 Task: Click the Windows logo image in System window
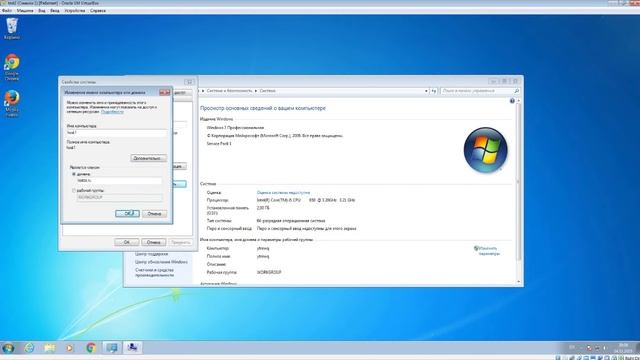coord(485,150)
